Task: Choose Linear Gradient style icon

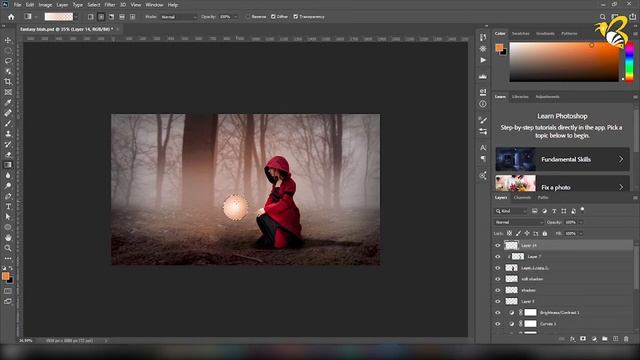Action: point(91,17)
